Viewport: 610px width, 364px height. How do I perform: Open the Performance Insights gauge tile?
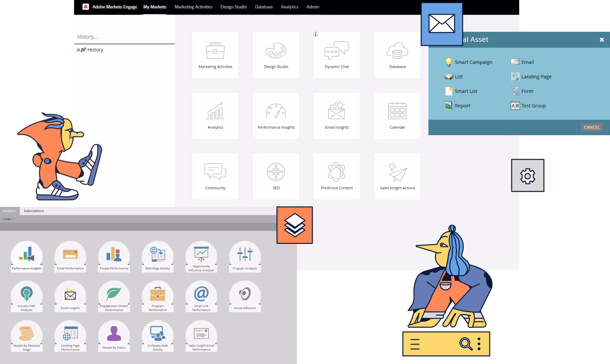(276, 116)
